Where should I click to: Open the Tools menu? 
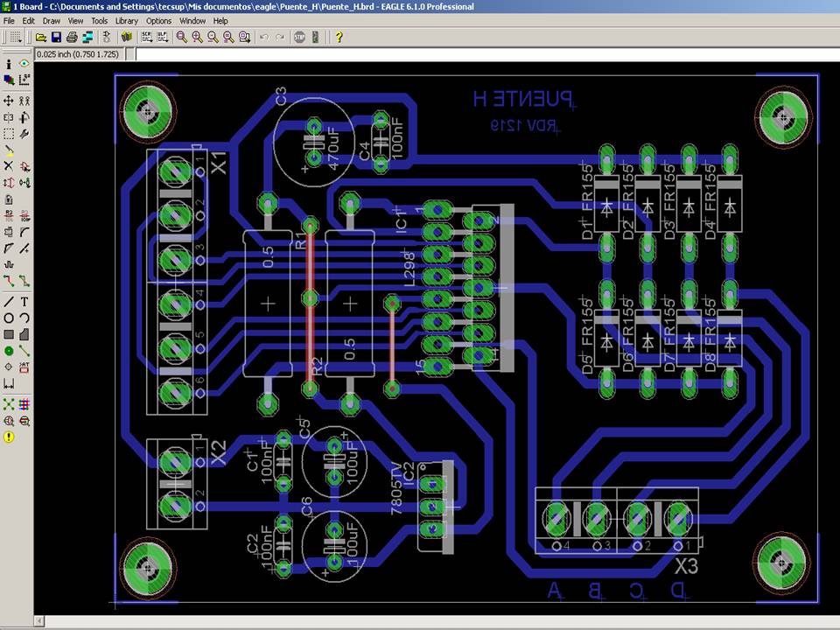click(99, 21)
